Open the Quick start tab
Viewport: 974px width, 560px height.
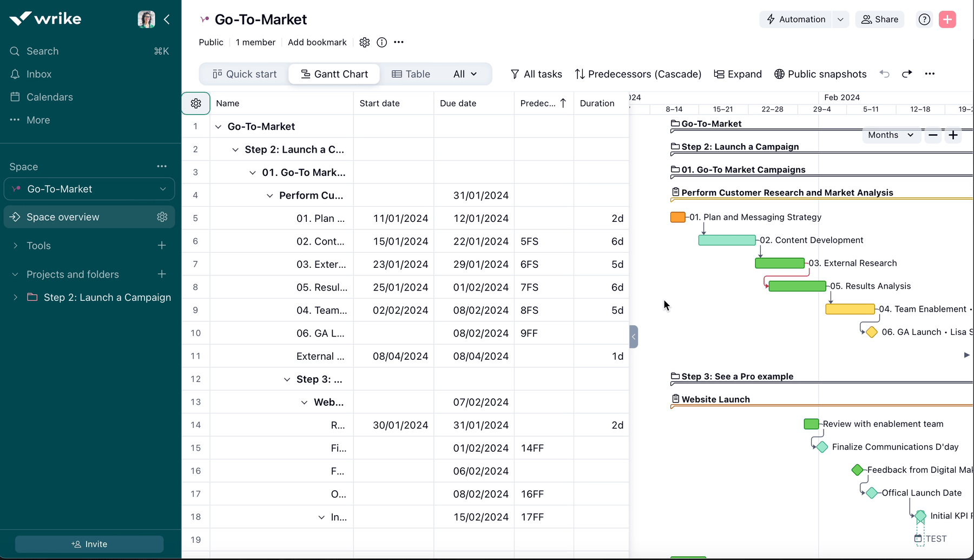pyautogui.click(x=243, y=74)
